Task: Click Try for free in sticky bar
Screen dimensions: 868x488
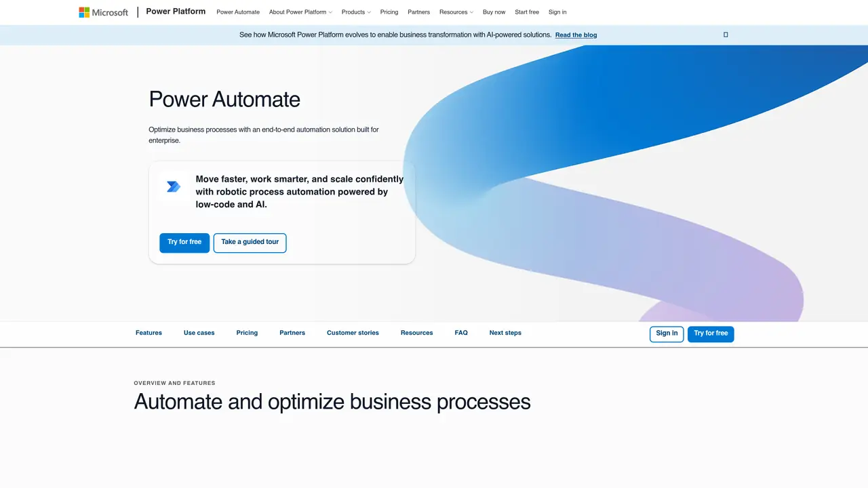Action: [711, 334]
